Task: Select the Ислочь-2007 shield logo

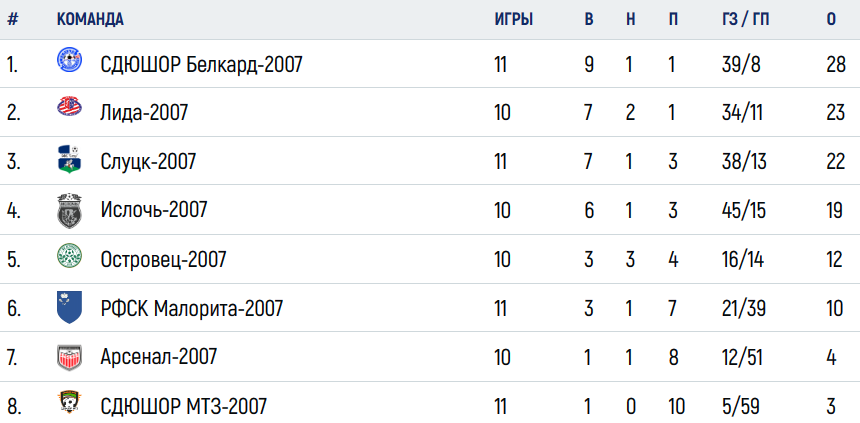Action: 70,210
